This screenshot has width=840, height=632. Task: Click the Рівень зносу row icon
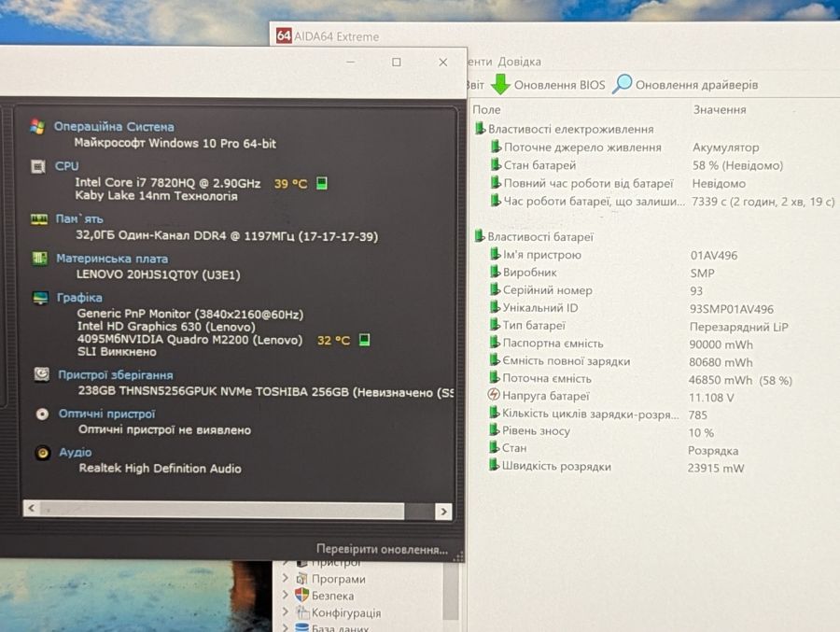pos(494,430)
